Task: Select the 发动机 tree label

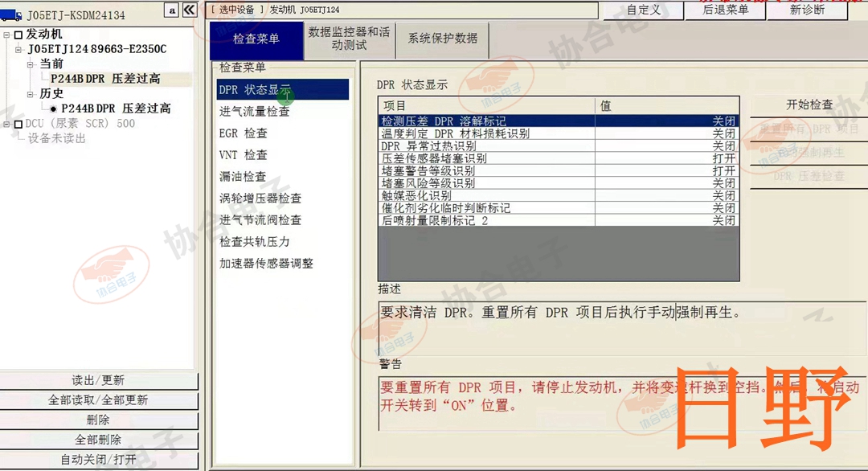Action: 44,35
